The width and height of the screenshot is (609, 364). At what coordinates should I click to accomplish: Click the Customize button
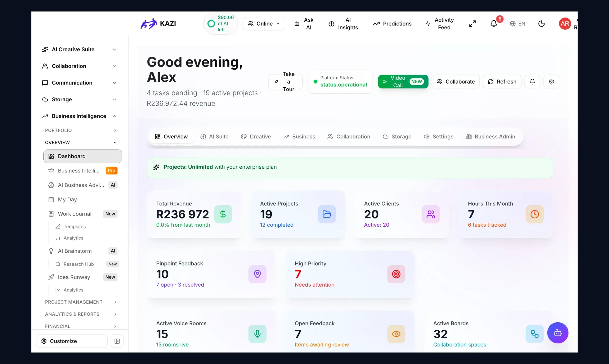[x=72, y=341]
